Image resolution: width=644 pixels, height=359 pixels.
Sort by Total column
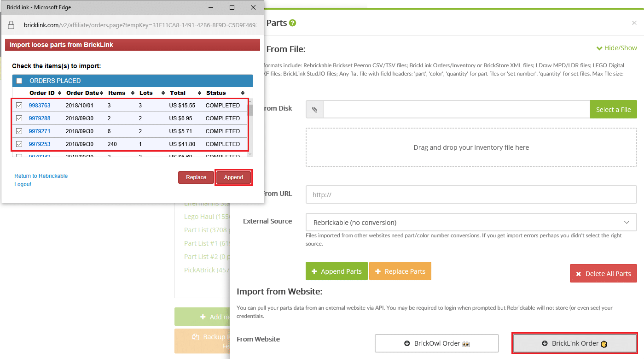click(186, 93)
